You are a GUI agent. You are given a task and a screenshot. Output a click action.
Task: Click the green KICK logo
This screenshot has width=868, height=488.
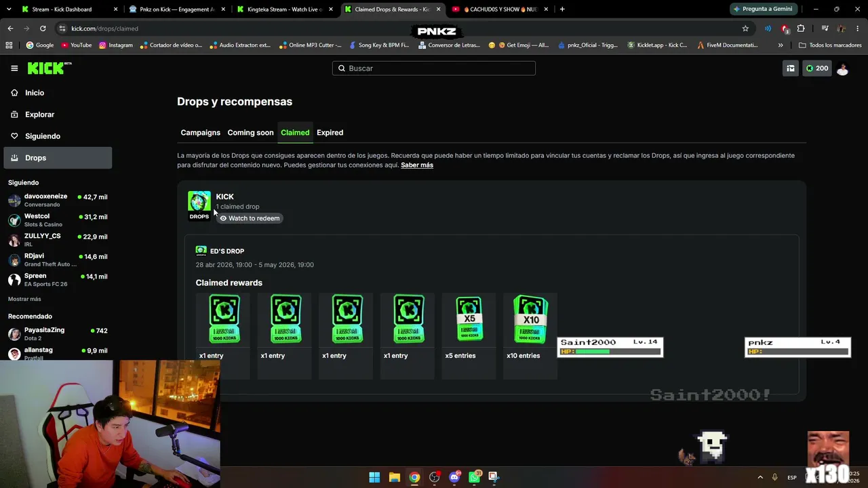(49, 68)
